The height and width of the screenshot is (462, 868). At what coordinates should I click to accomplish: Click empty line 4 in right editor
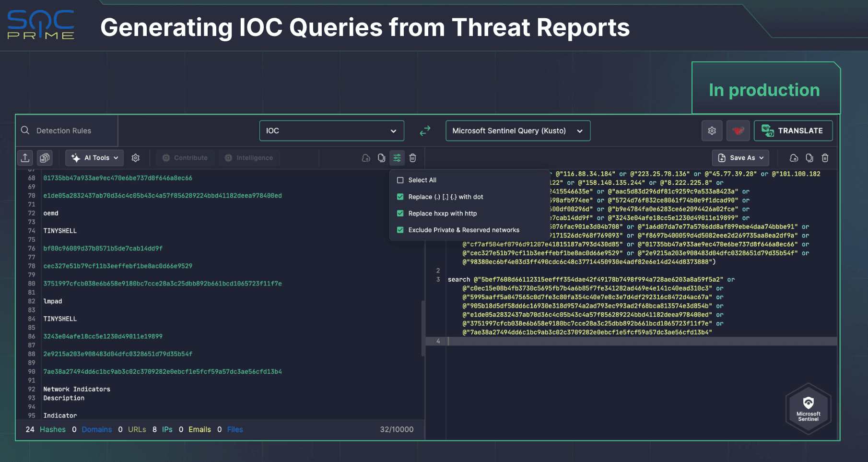point(642,341)
